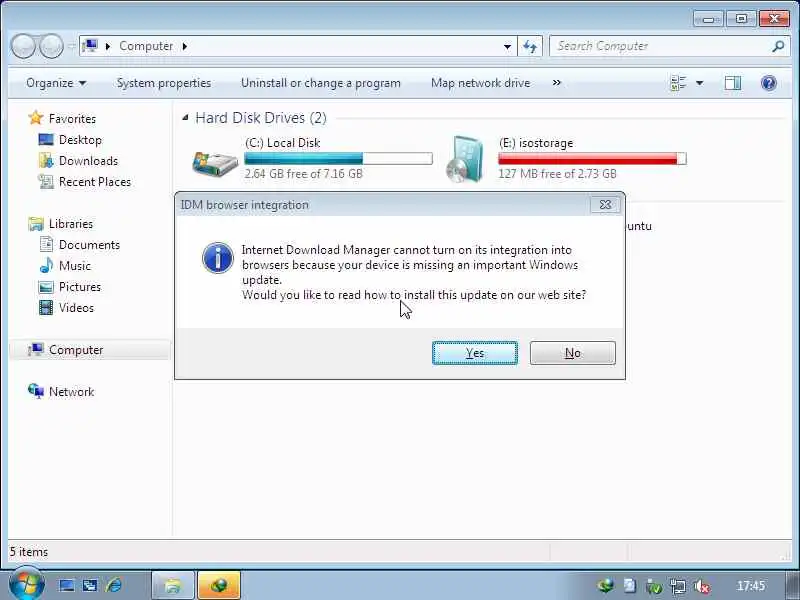Launch Internet Explorer from taskbar

tap(114, 585)
